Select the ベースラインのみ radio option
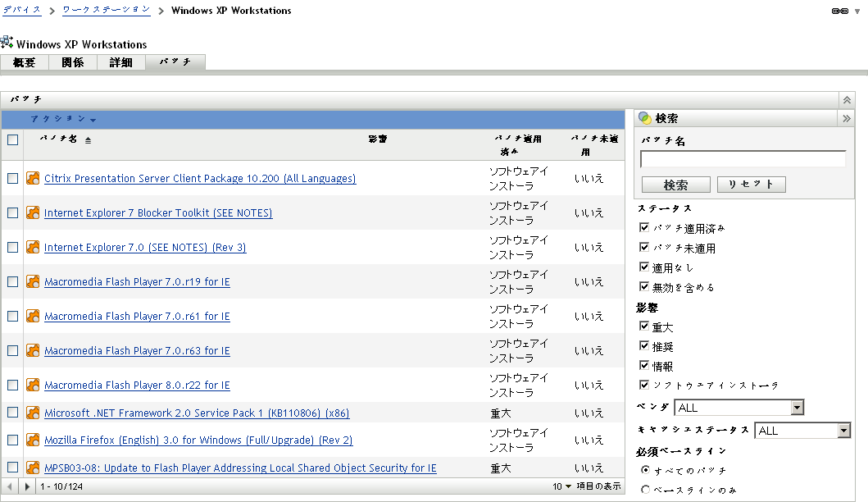868x502 pixels. tap(646, 488)
